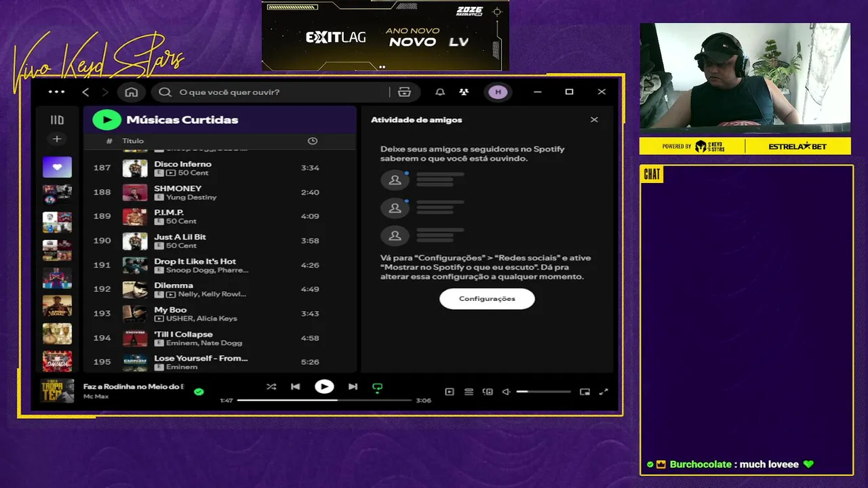Sort by the duration clock icon
Screen dimensions: 868x488
tap(313, 141)
